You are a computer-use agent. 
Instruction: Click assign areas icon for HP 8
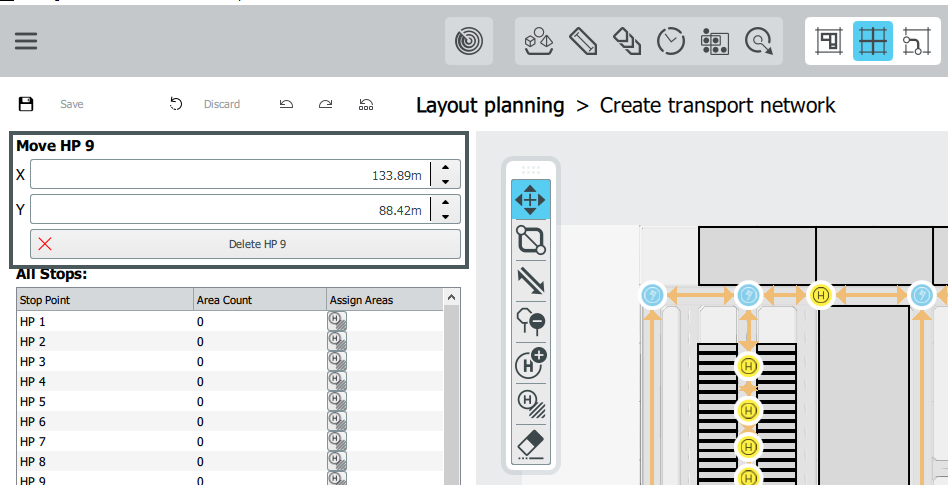[x=337, y=461]
